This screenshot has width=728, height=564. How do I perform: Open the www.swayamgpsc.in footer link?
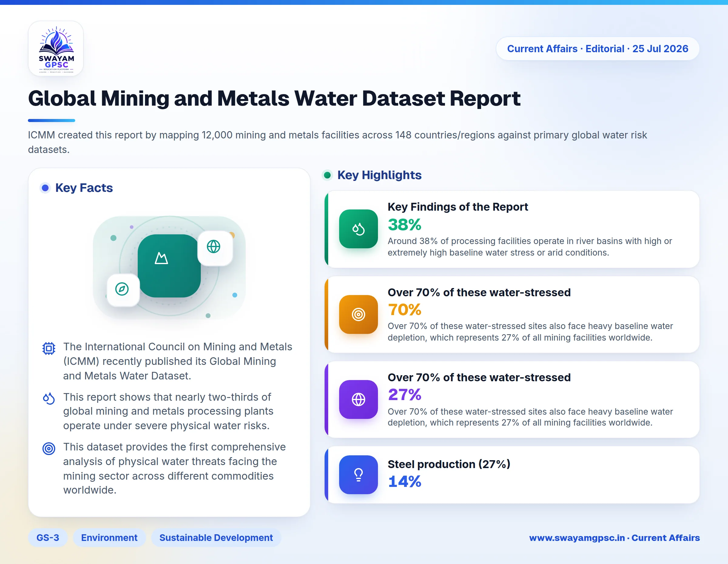[614, 538]
